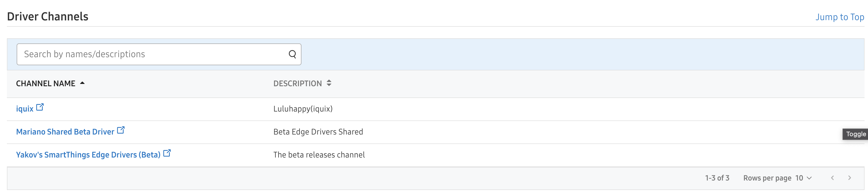The image size is (868, 192).
Task: Click external link icon beside Yakov's SmartThings Edge Drivers
Action: coord(167,153)
